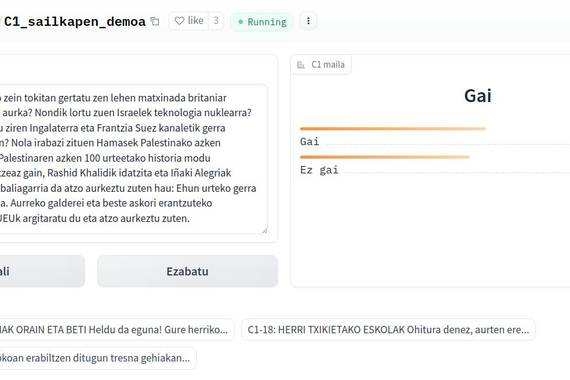
Task: Focus the Basque text input area
Action: [x=133, y=159]
